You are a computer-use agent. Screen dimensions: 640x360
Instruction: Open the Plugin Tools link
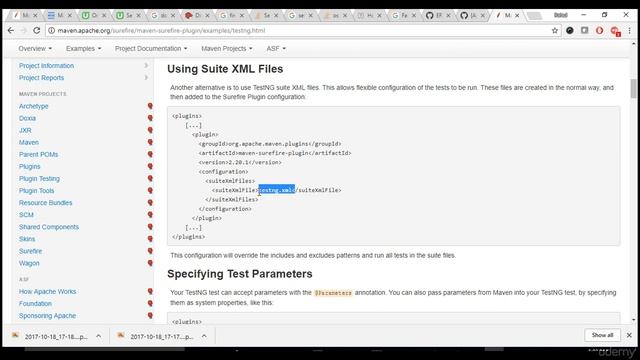click(36, 191)
